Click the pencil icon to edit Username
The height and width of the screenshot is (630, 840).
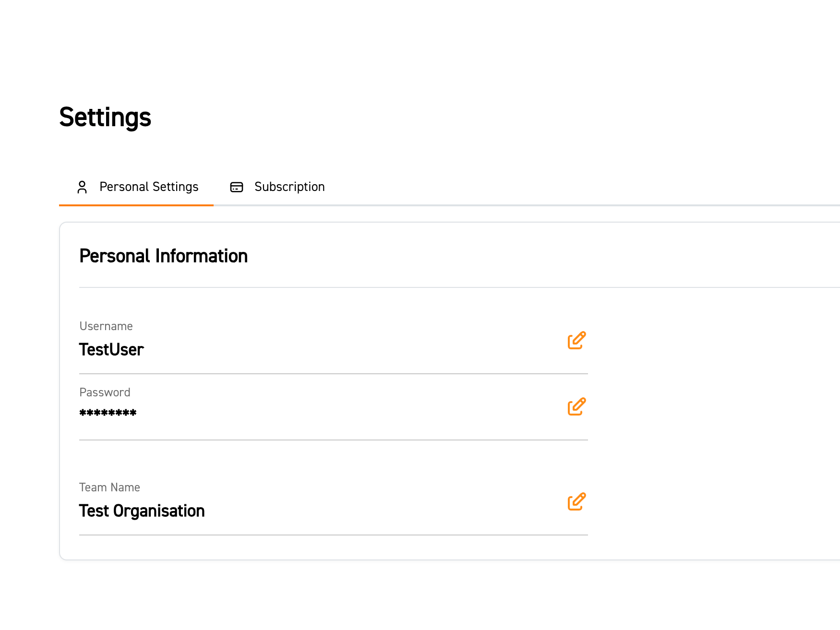click(576, 340)
